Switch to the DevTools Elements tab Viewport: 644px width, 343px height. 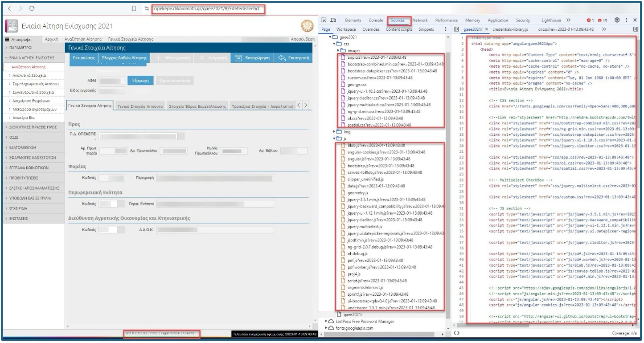(x=353, y=21)
